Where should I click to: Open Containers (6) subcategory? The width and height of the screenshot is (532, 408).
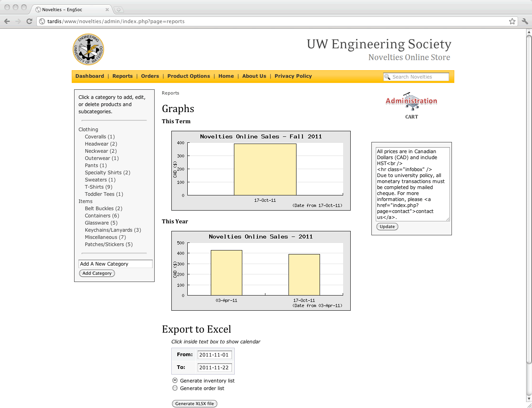(x=102, y=216)
